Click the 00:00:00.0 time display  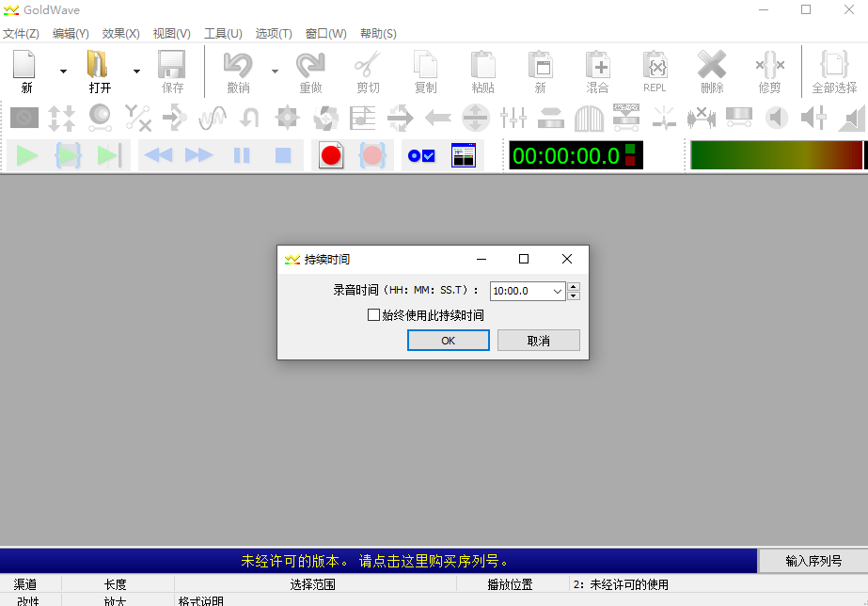click(x=576, y=155)
